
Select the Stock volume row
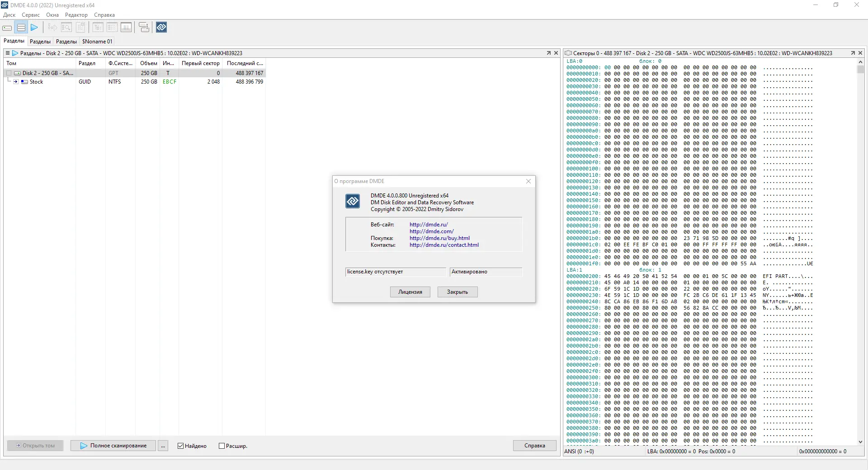click(135, 82)
